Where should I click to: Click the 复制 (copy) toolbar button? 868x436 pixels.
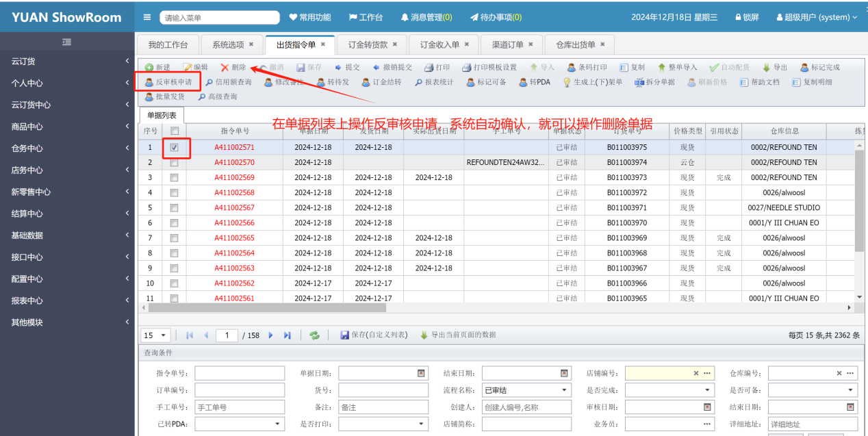pyautogui.click(x=632, y=67)
